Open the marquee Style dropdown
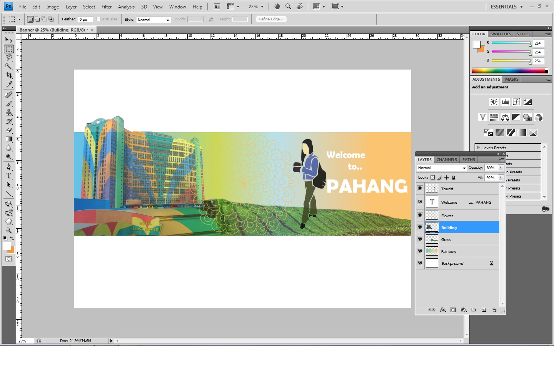Image resolution: width=554 pixels, height=392 pixels. (x=154, y=20)
